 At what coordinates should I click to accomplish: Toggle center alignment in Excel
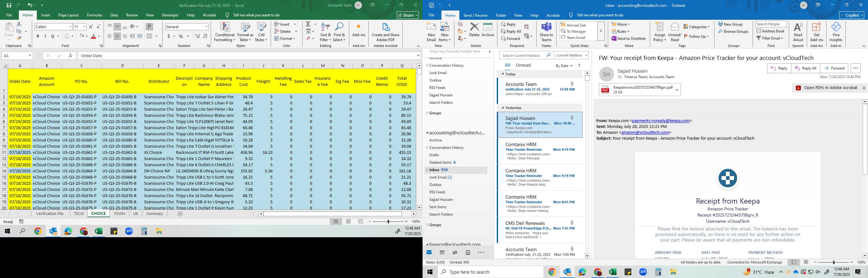click(117, 36)
